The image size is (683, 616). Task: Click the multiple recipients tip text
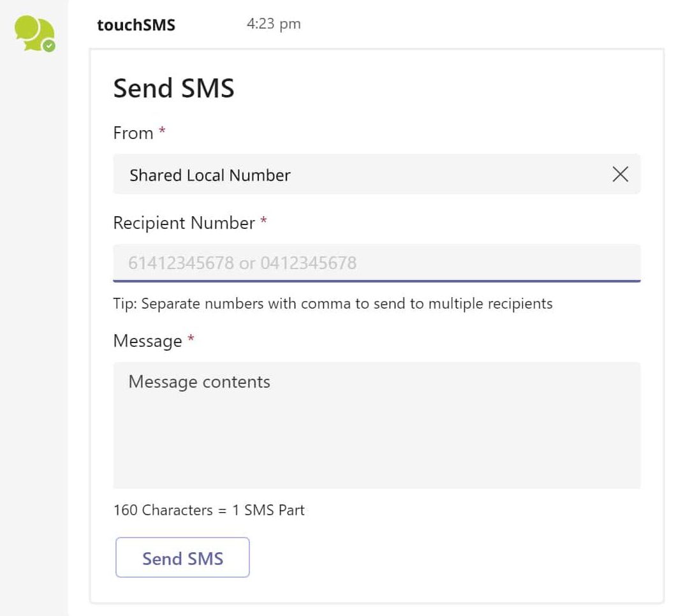pos(332,304)
